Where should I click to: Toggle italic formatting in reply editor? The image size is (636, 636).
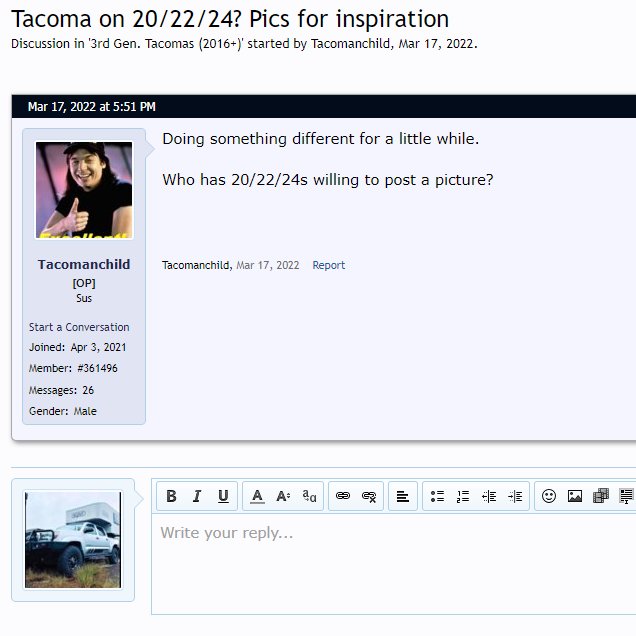coord(197,496)
